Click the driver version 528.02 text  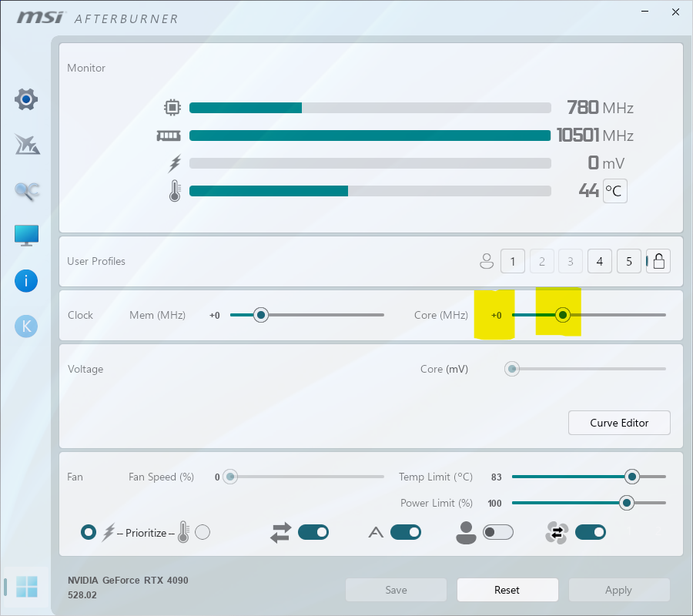(x=82, y=595)
